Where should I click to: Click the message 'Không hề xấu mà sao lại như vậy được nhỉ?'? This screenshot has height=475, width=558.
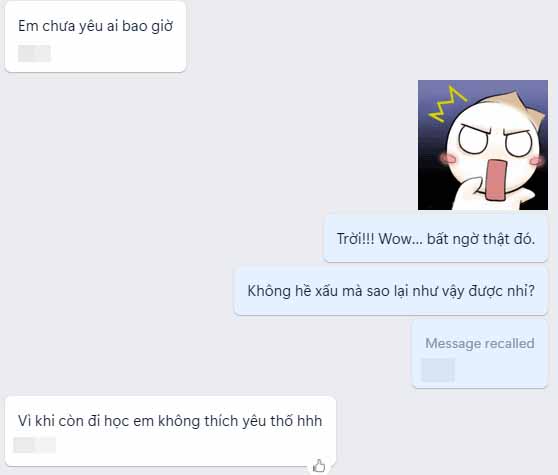pos(391,291)
